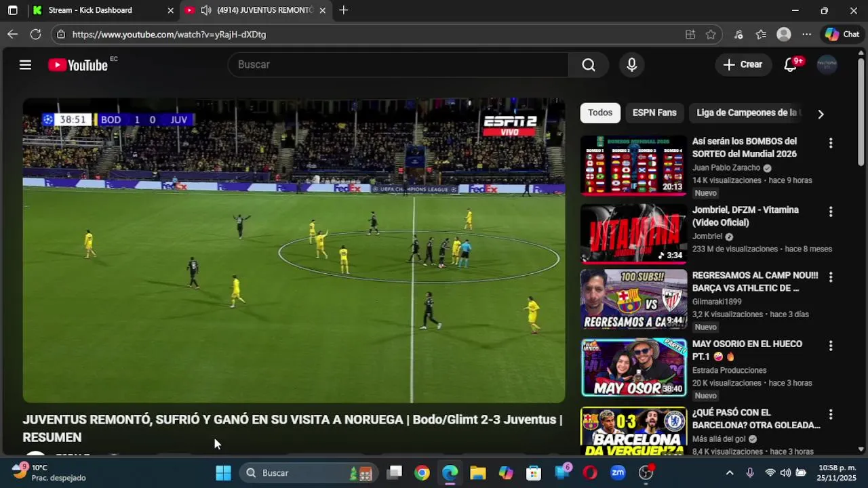Select the ESPN Fans filter chip
The height and width of the screenshot is (488, 868).
coord(654,113)
